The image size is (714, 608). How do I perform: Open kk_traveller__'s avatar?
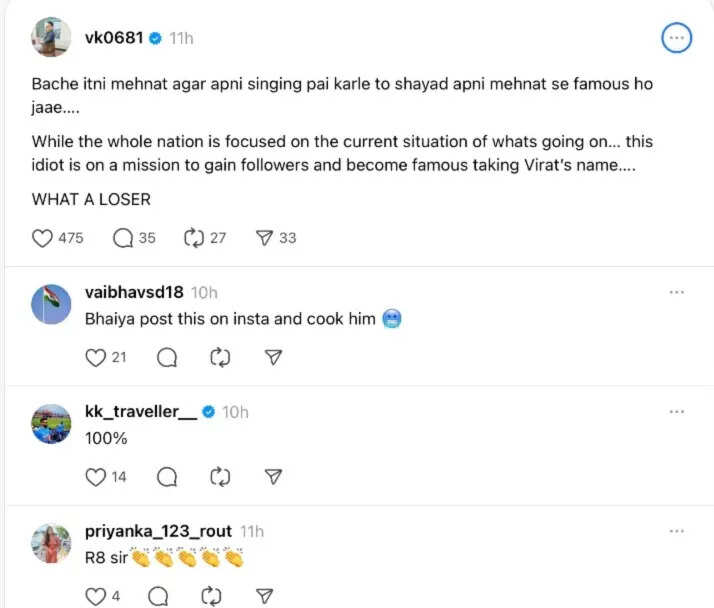[51, 424]
